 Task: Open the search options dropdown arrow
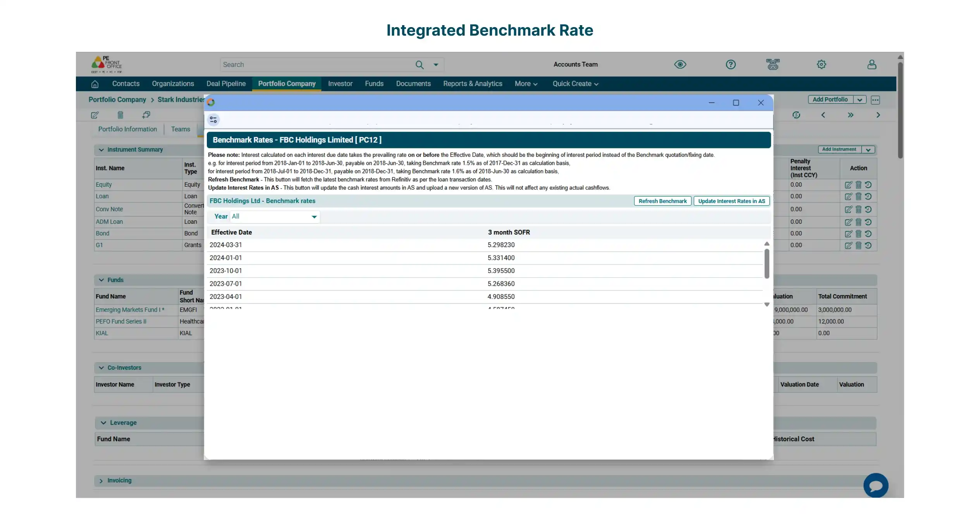tap(436, 65)
